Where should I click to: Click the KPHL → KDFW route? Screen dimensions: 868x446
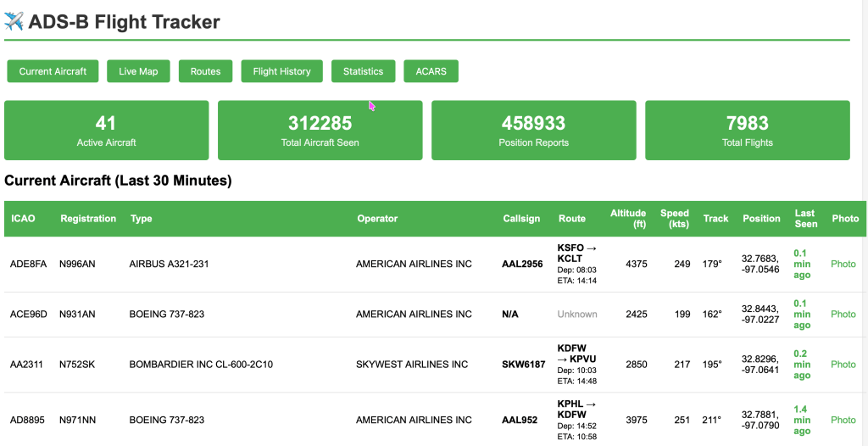(578, 409)
